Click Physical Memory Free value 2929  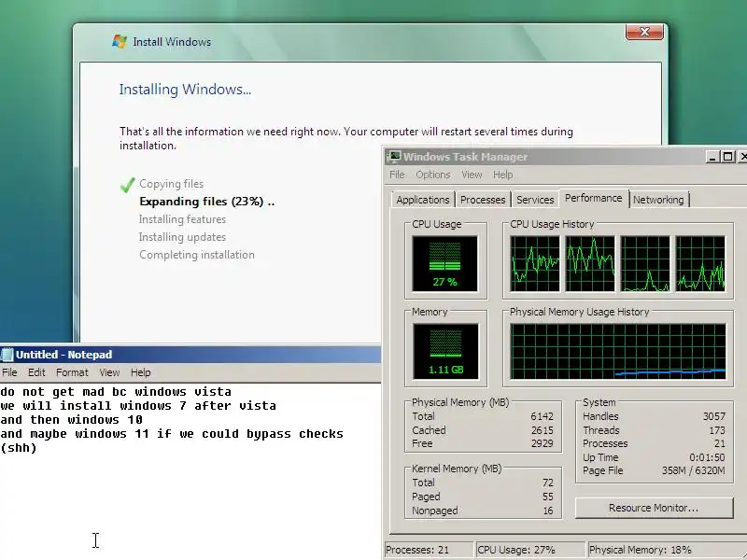pos(543,443)
